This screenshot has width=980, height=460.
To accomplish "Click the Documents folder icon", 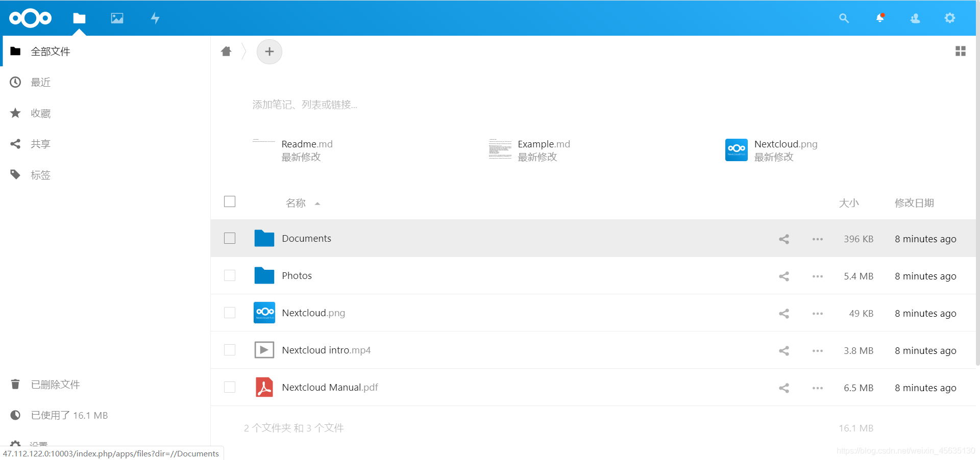I will 264,238.
